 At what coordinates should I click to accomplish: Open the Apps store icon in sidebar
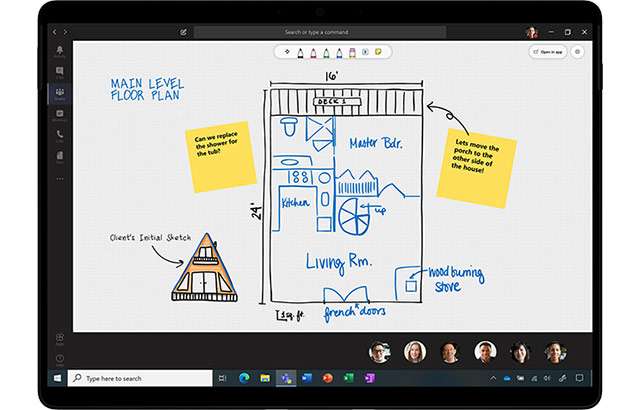60,339
